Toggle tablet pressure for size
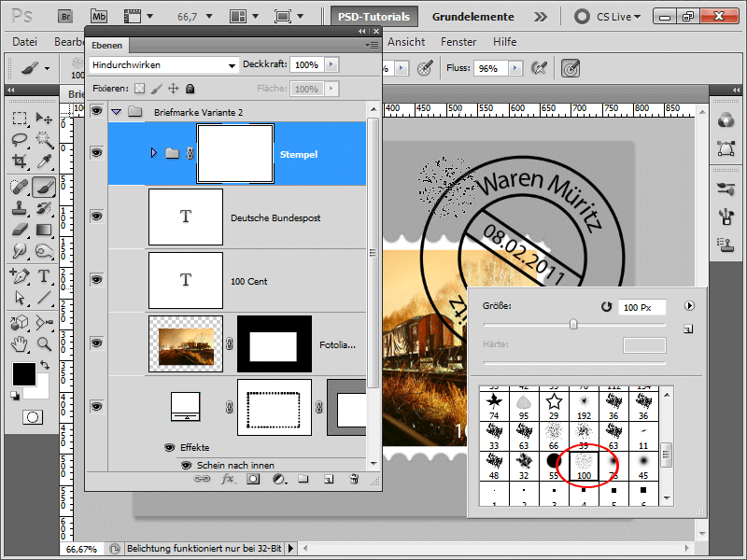This screenshot has height=560, width=747. pos(571,68)
